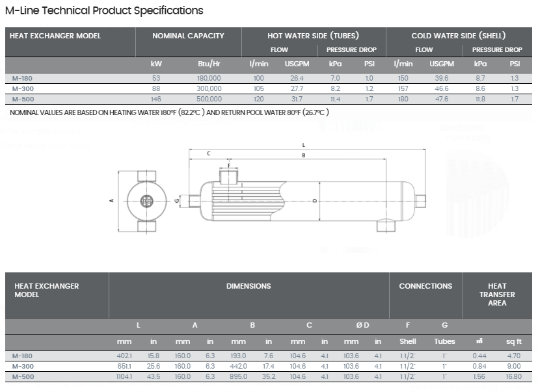Click the M-Line Technical Product Specifications title

(x=104, y=10)
